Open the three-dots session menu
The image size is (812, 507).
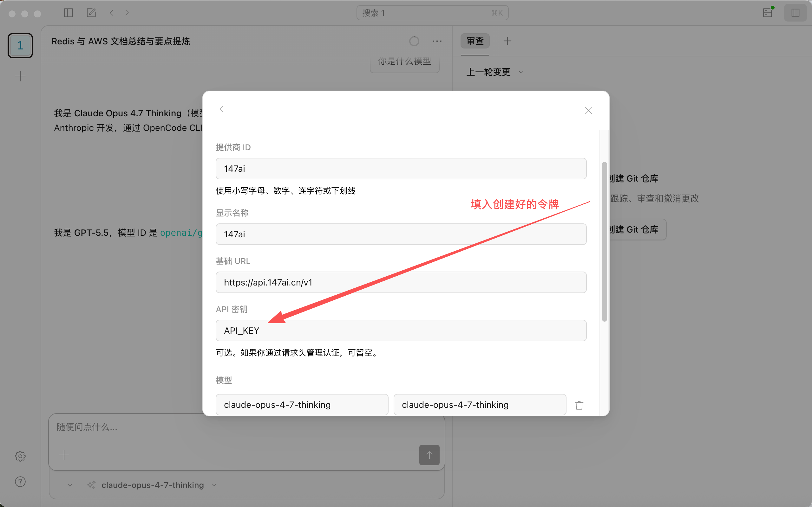pos(437,41)
